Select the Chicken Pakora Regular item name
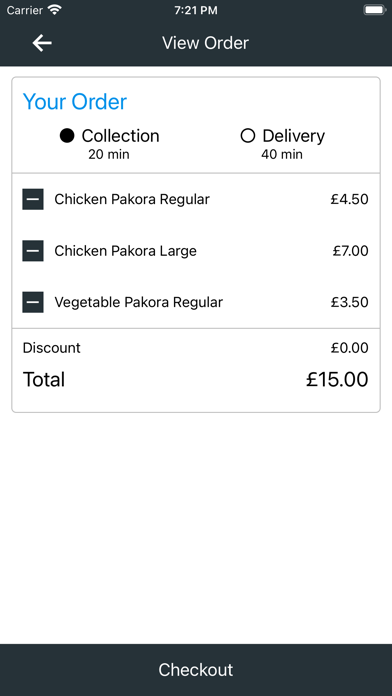This screenshot has height=696, width=392. (132, 199)
